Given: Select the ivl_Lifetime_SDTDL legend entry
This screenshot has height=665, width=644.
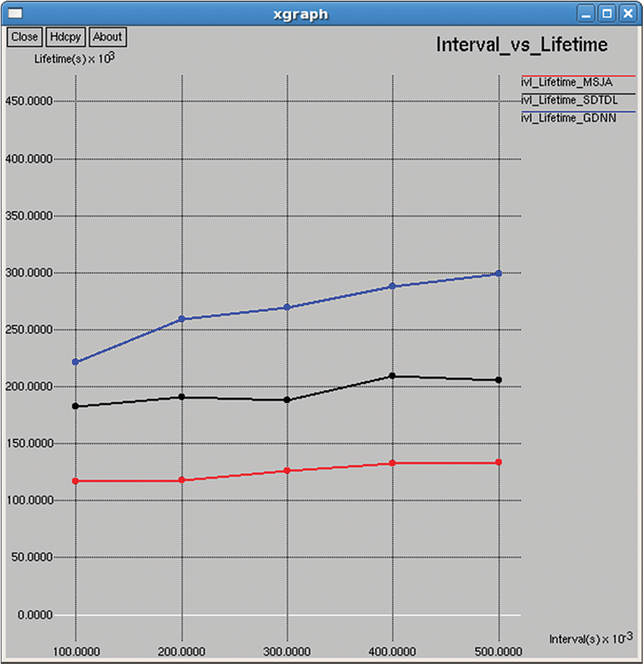Looking at the screenshot, I should point(569,100).
